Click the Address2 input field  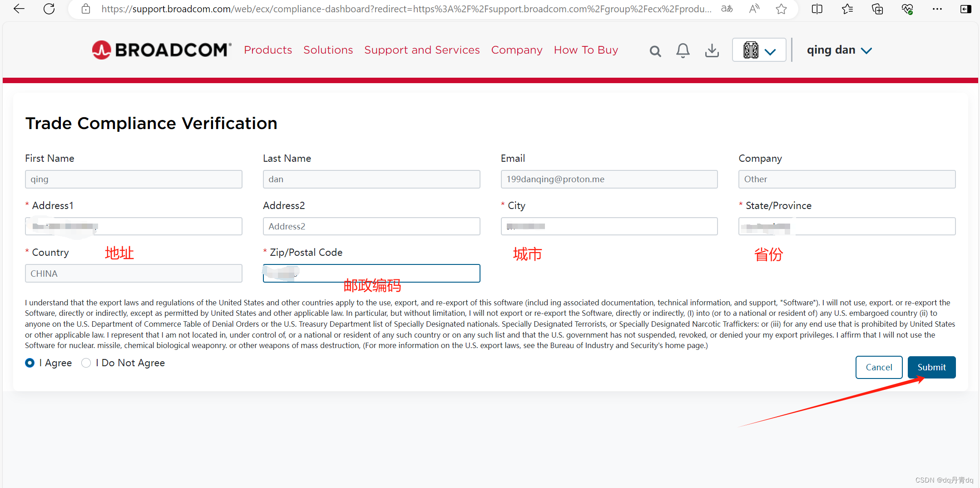[x=371, y=226]
